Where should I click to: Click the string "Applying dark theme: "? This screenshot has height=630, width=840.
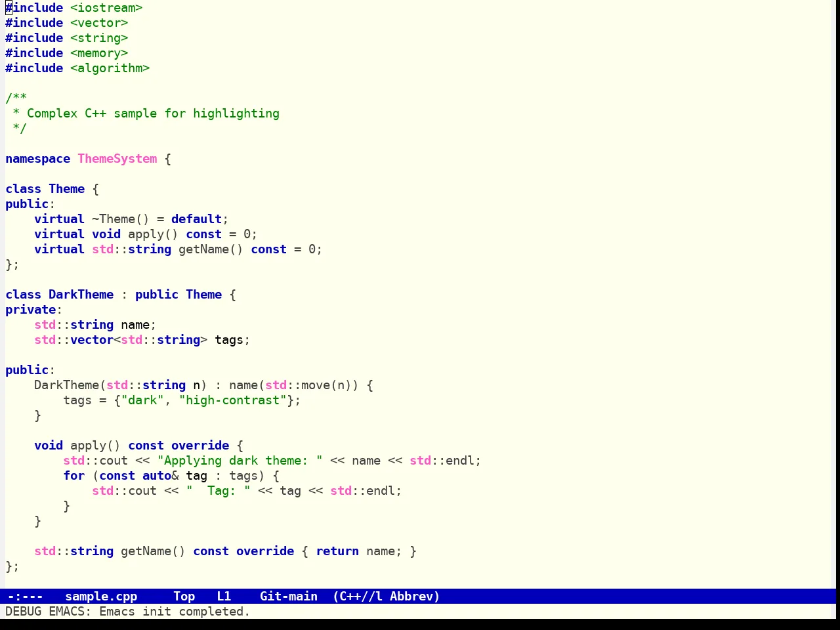pyautogui.click(x=240, y=461)
